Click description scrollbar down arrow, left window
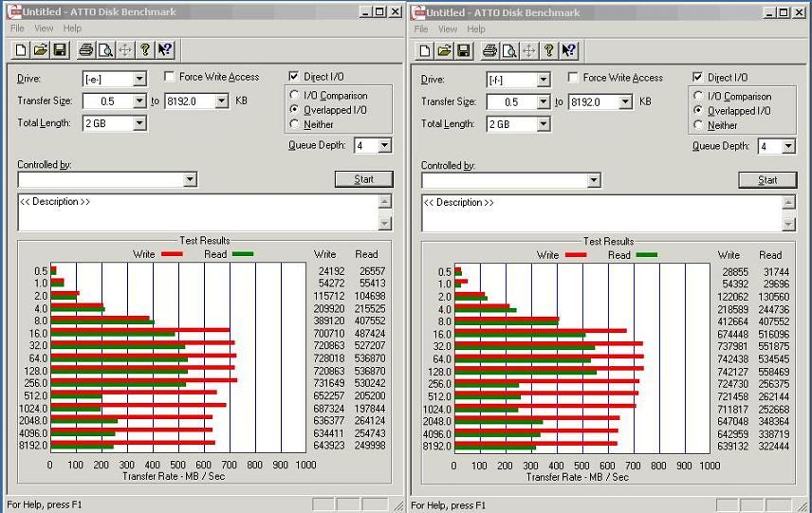This screenshot has width=812, height=513. (385, 223)
